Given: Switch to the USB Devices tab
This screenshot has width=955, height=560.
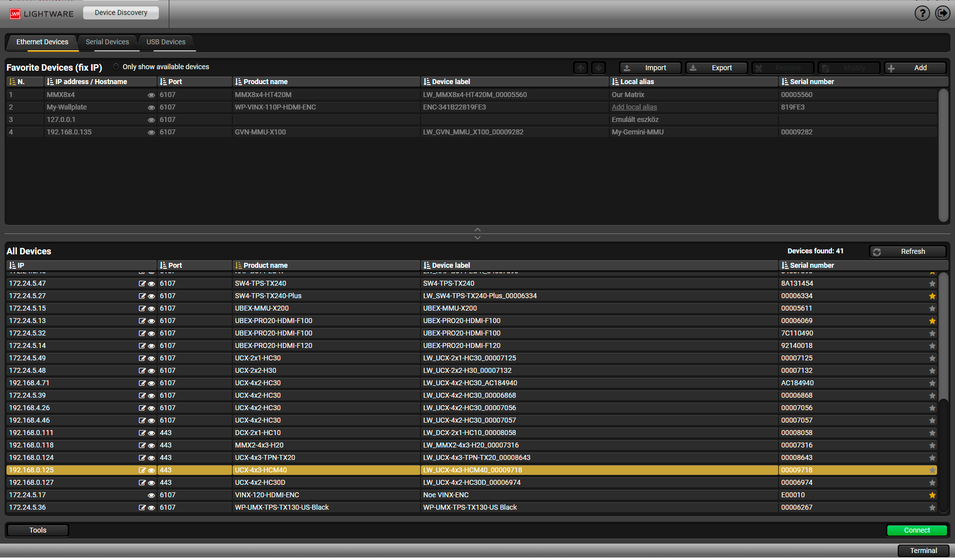Looking at the screenshot, I should pyautogui.click(x=165, y=42).
